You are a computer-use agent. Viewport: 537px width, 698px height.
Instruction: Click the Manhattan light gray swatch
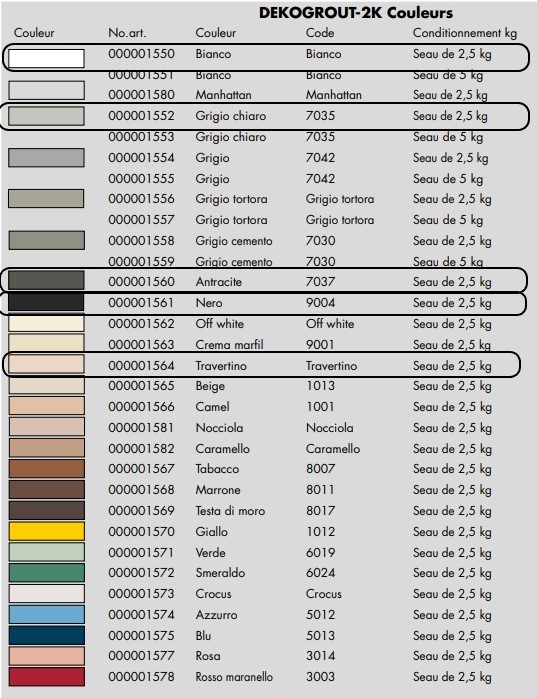[x=46, y=90]
